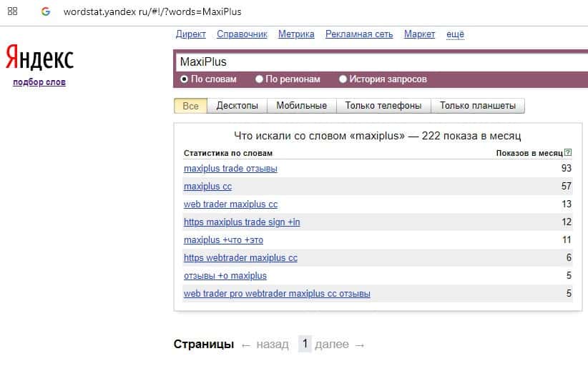This screenshot has width=588, height=366.
Task: Open the Только планшеты tab
Action: [x=477, y=106]
